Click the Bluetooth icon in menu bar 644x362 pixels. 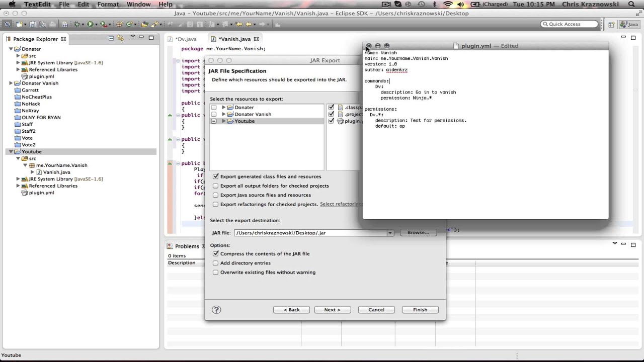tap(435, 5)
